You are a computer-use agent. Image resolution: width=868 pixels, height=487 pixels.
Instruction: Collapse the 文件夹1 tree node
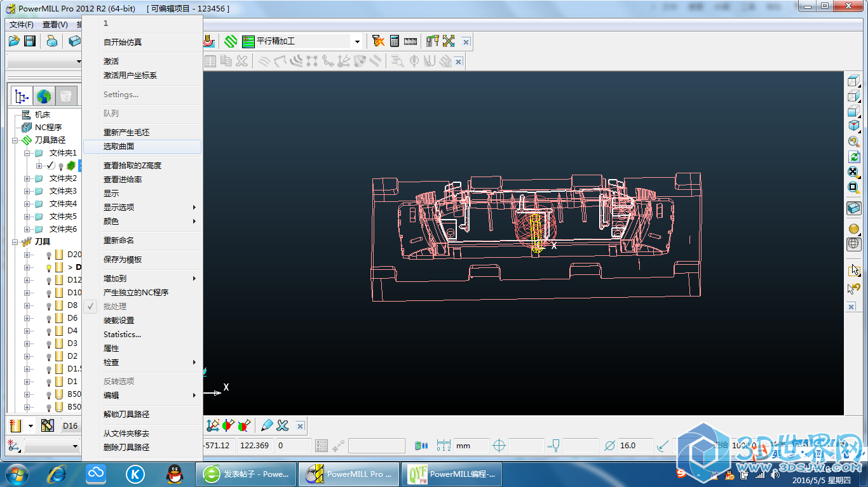coord(27,153)
